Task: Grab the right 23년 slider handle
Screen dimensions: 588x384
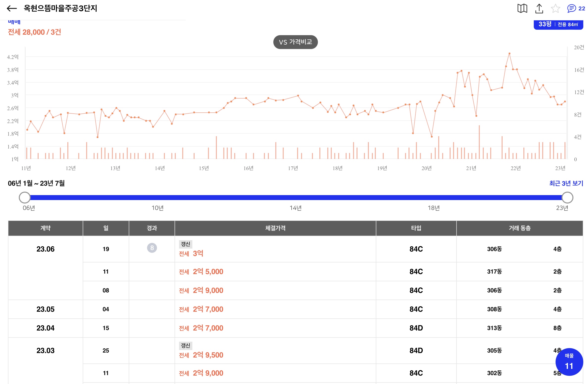Action: pos(567,198)
